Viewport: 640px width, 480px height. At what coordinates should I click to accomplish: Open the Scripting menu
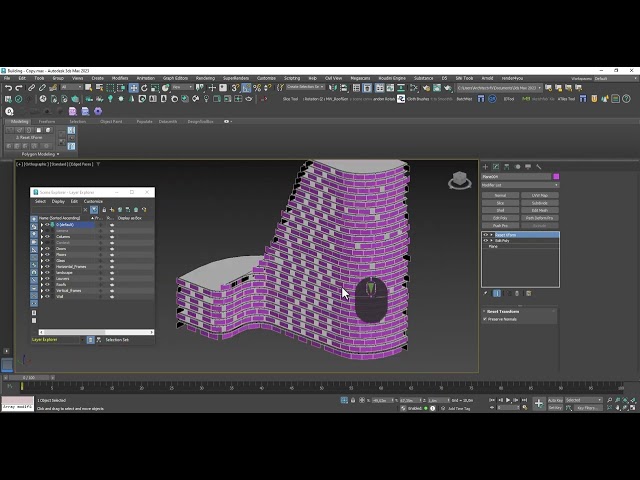click(291, 78)
